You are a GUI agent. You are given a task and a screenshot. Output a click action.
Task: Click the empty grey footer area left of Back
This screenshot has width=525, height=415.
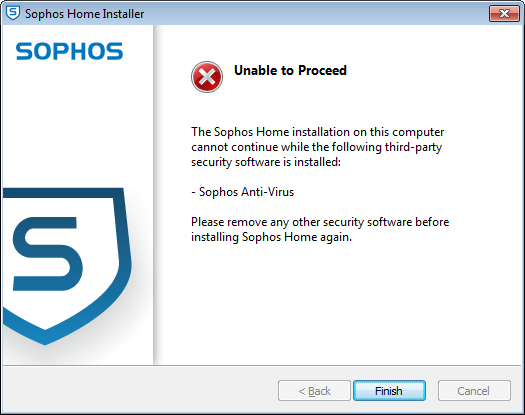[x=141, y=389]
